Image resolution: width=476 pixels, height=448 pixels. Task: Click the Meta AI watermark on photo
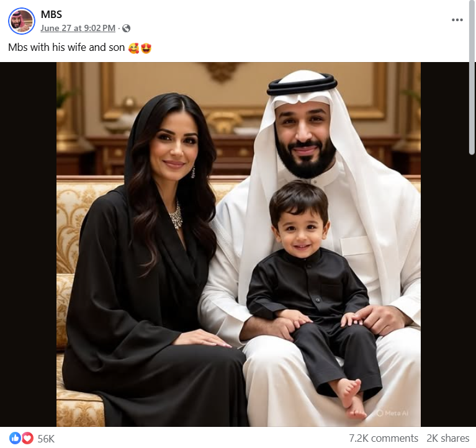click(393, 413)
